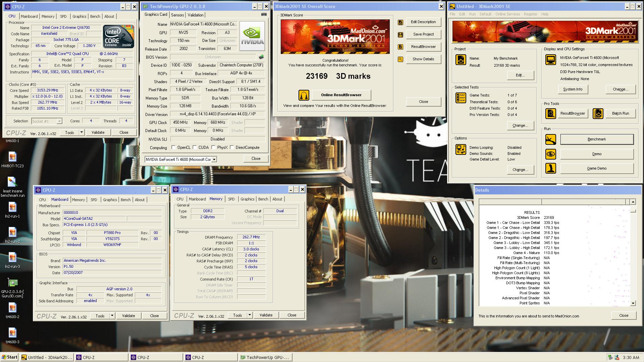Click the Game Demo joystick icon

point(550,169)
